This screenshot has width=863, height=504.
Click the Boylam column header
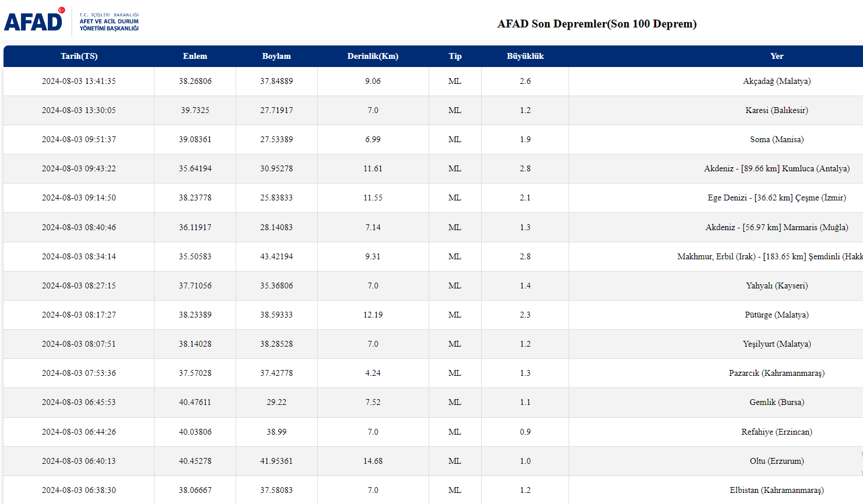pos(276,56)
